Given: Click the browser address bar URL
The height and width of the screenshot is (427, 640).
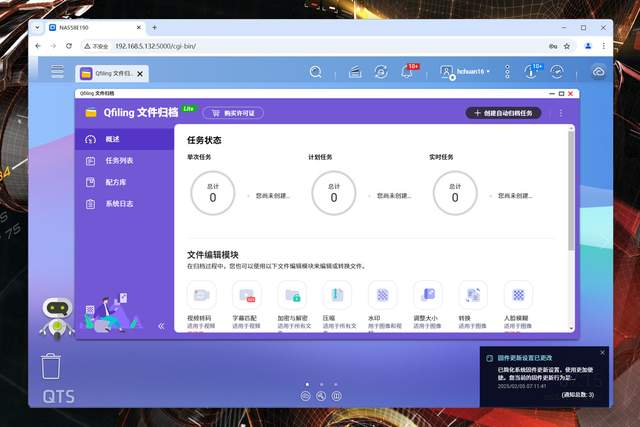Looking at the screenshot, I should coord(156,46).
